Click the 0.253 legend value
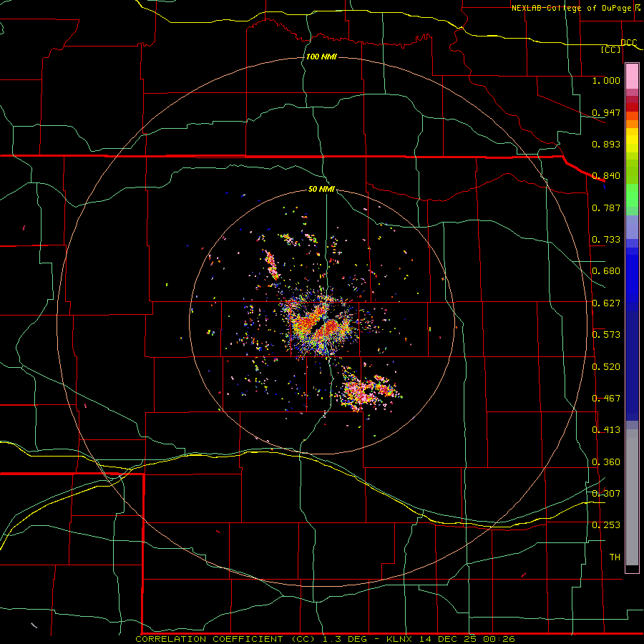The width and height of the screenshot is (644, 644). (x=606, y=525)
